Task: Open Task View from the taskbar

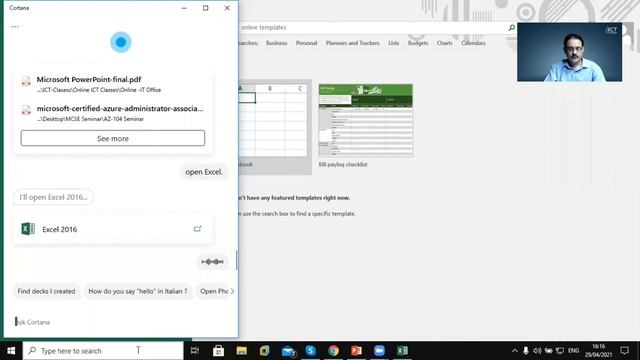Action: pos(195,351)
